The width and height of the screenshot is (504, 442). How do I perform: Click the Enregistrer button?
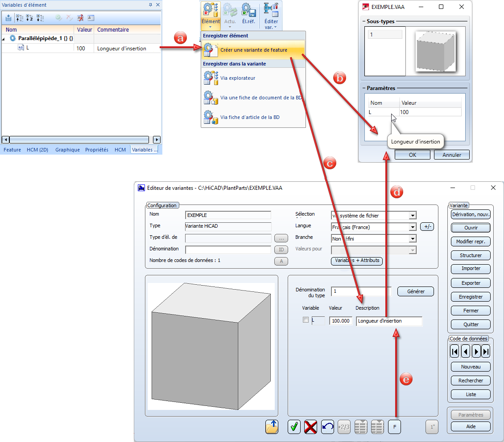coord(471,297)
